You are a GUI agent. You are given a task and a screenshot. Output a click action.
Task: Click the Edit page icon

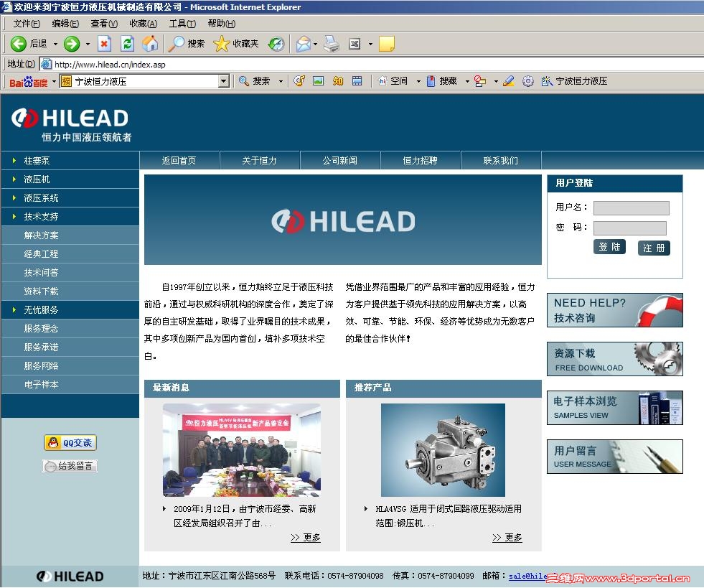point(355,44)
